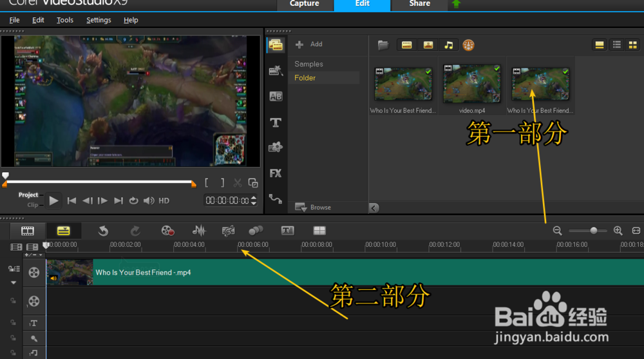This screenshot has height=359, width=644.
Task: Open the Edit menu
Action: click(x=38, y=20)
